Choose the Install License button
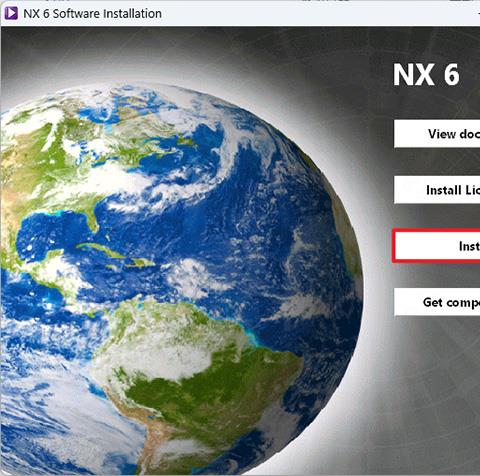The image size is (480, 476). click(x=437, y=190)
